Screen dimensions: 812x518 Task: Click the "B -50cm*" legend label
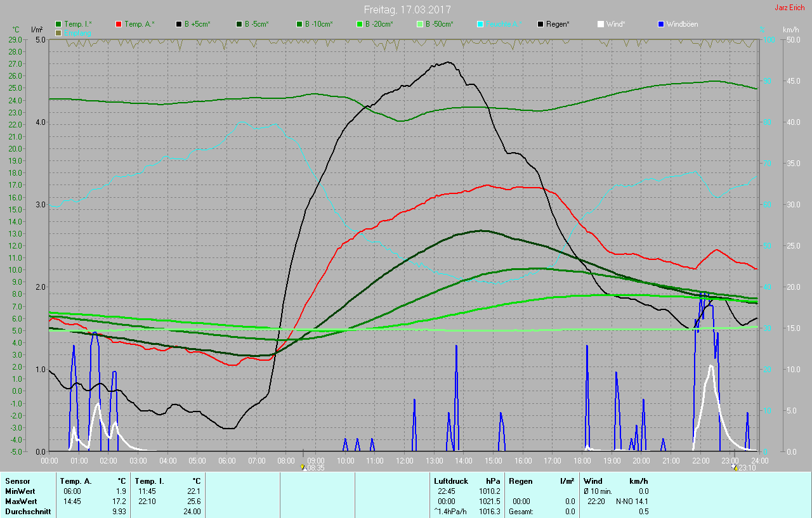(439, 24)
